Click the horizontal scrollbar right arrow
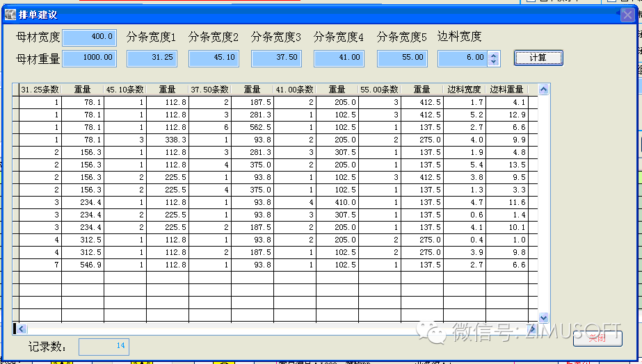Image resolution: width=642 pixels, height=364 pixels. 532,329
